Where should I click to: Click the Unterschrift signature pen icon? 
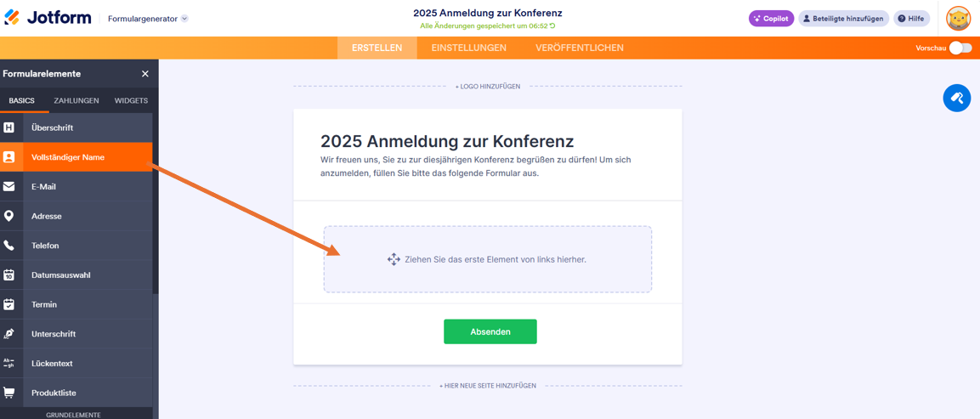point(8,333)
